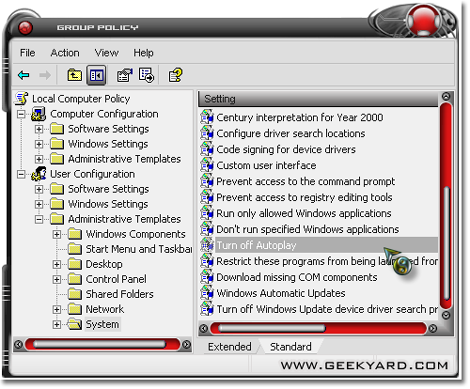Viewport: 470px width, 389px height.
Task: Click icon beside Download missing COM components
Action: point(207,277)
